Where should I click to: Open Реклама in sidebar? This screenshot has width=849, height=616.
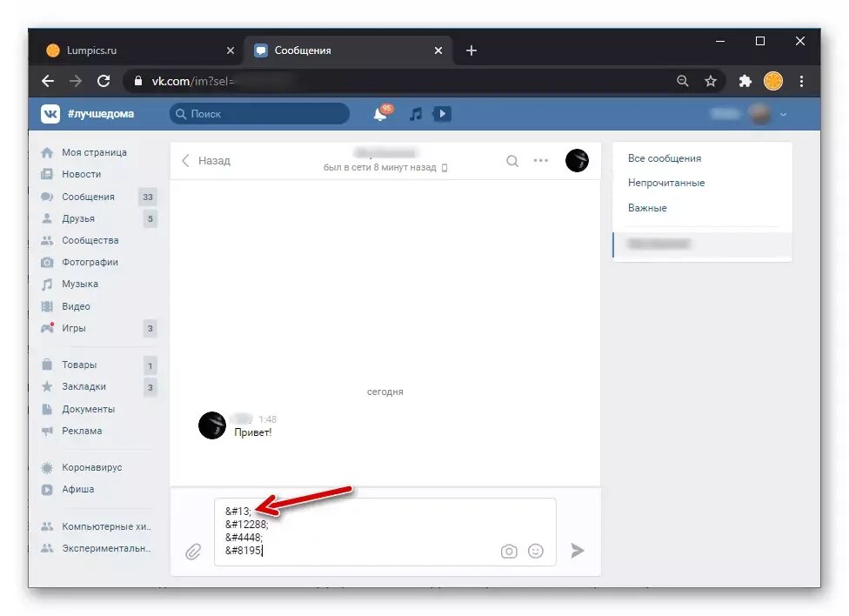[x=82, y=431]
